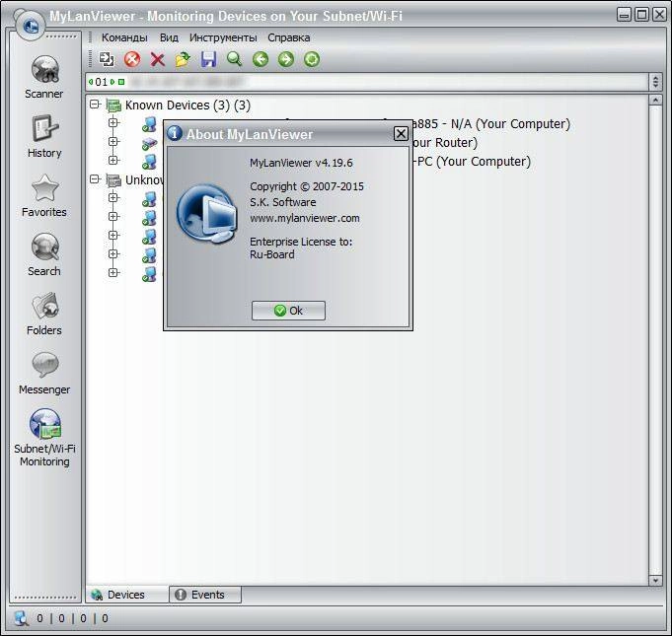Viewport: 672px width, 636px height.
Task: Open the Инструменты menu
Action: 223,37
